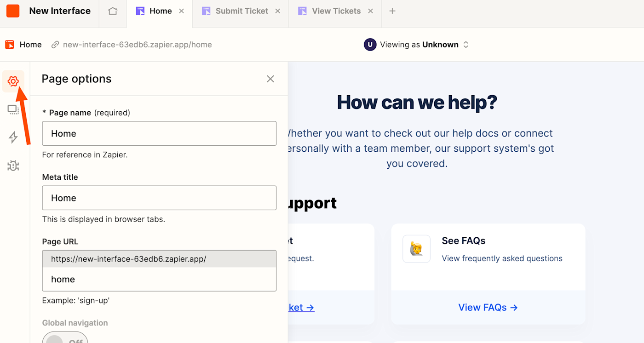
Task: Switch to the Submit Ticket tab
Action: [241, 11]
